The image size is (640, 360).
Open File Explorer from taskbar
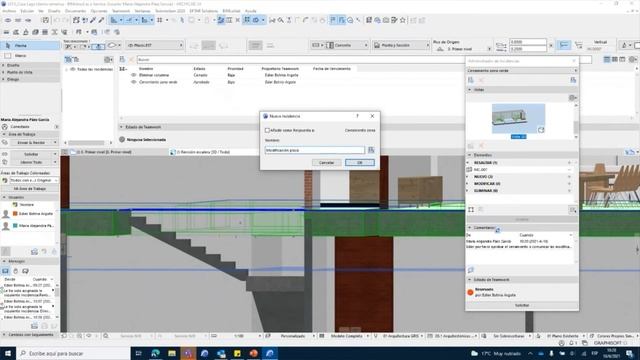pos(172,353)
